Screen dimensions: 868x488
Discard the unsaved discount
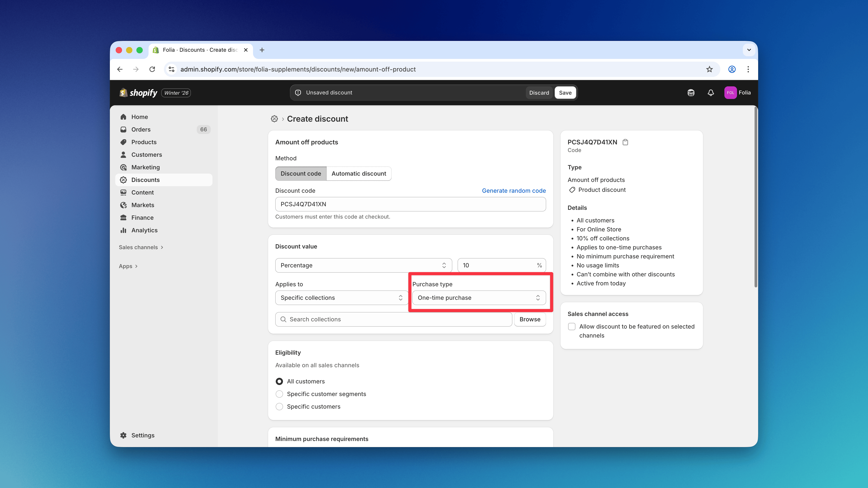pos(539,93)
